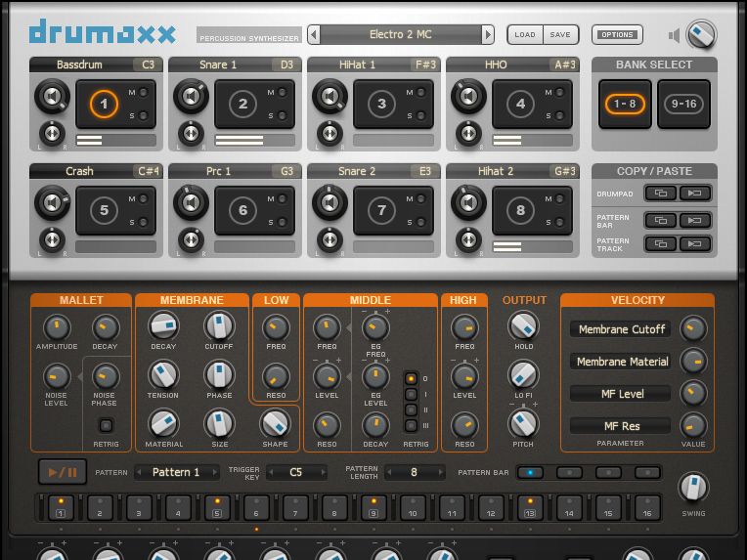This screenshot has height=560, width=747.
Task: Copy the pattern track
Action: (660, 243)
